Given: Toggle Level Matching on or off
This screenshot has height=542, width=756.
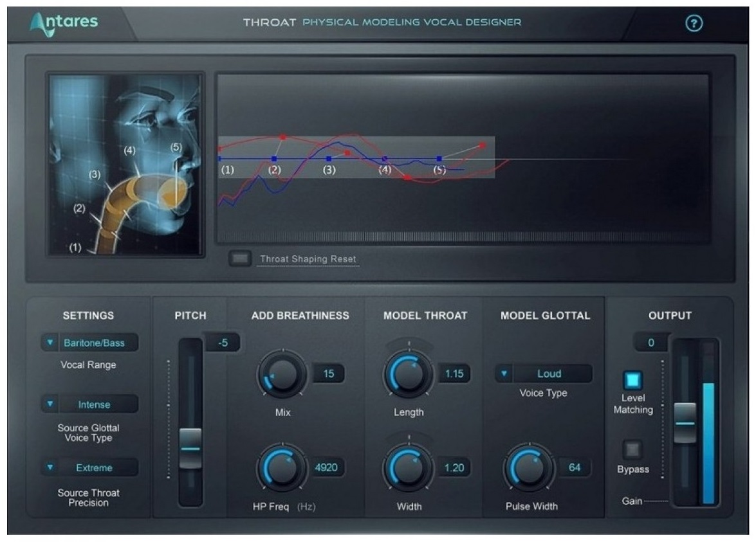Looking at the screenshot, I should (632, 380).
